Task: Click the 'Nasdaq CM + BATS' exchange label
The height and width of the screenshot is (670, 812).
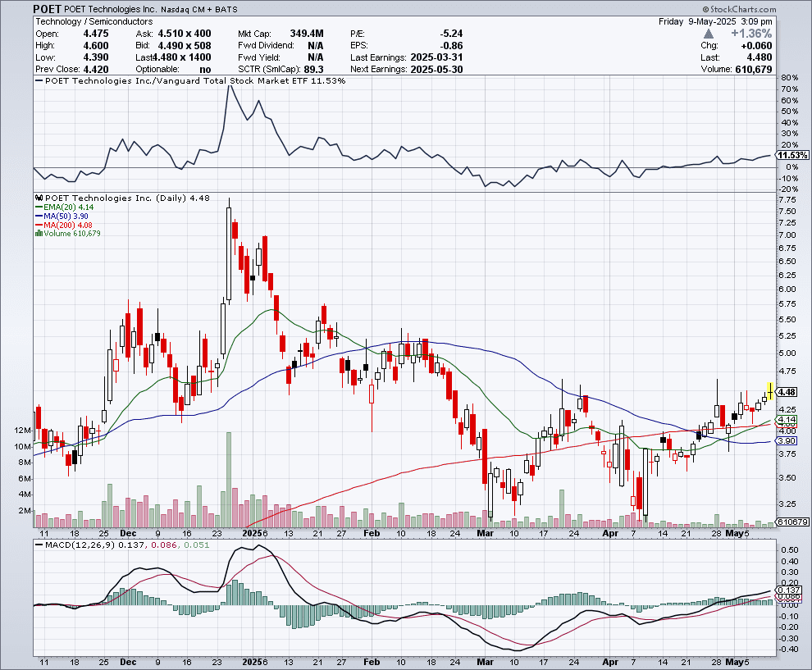Action: pyautogui.click(x=199, y=10)
